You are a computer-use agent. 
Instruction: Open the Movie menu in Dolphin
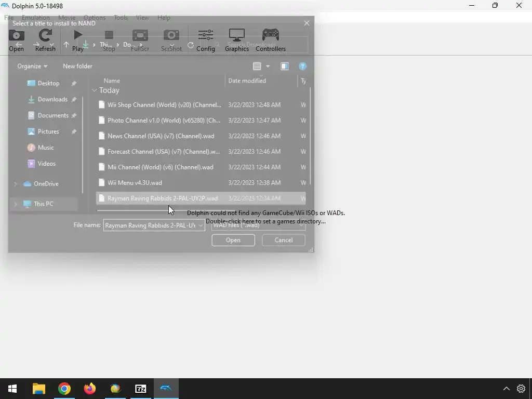[x=67, y=18]
